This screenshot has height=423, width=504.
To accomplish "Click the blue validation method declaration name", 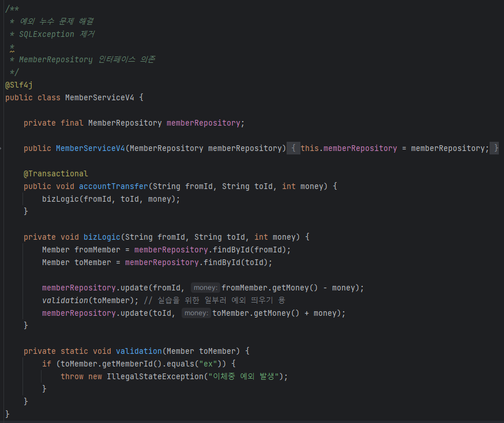I will (x=139, y=351).
